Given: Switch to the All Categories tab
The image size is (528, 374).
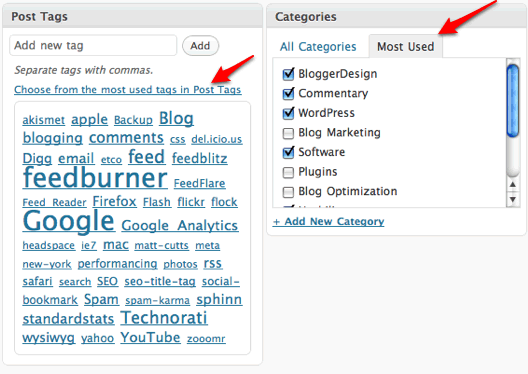Looking at the screenshot, I should pos(318,46).
